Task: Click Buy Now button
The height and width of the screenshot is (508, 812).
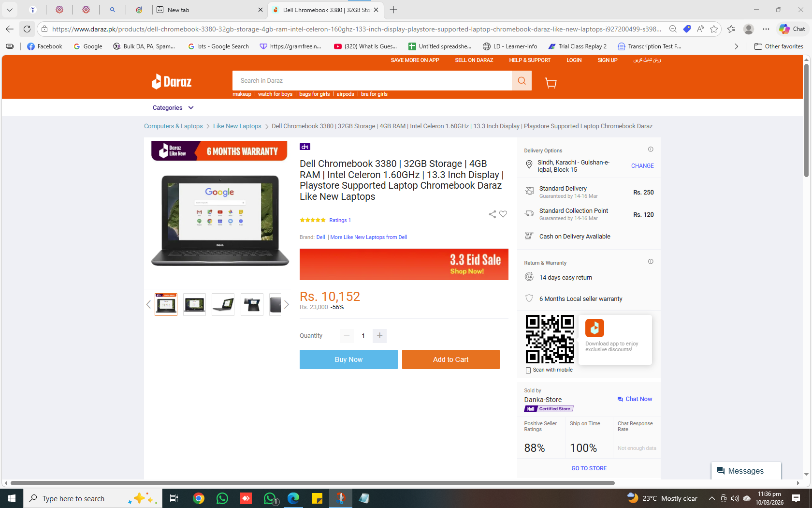Action: [348, 359]
